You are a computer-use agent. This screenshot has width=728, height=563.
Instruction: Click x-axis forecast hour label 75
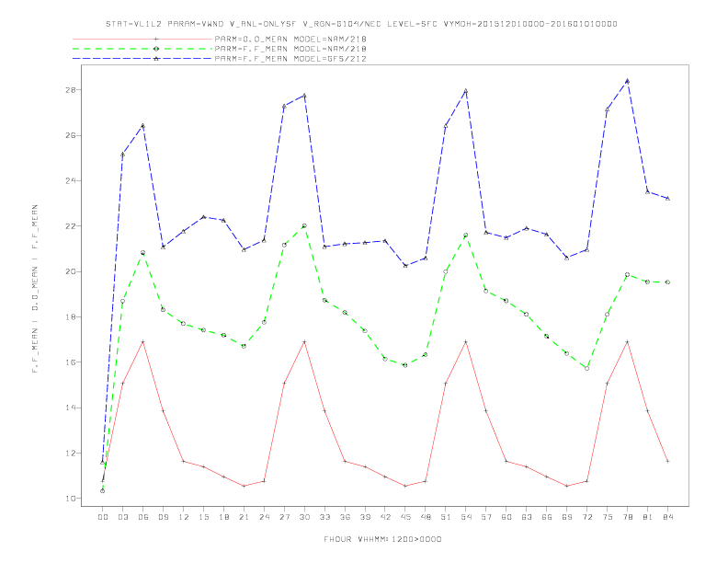[608, 517]
